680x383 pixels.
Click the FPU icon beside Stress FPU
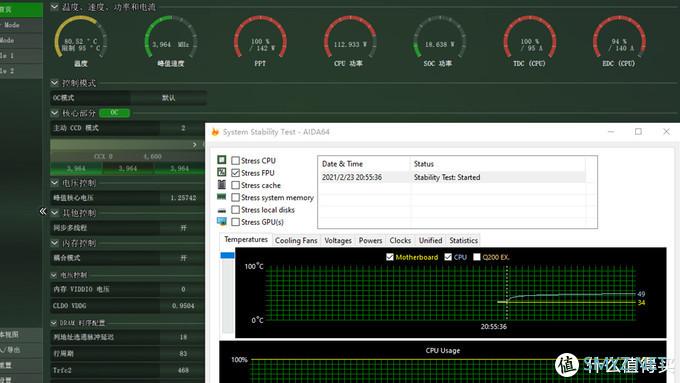222,172
